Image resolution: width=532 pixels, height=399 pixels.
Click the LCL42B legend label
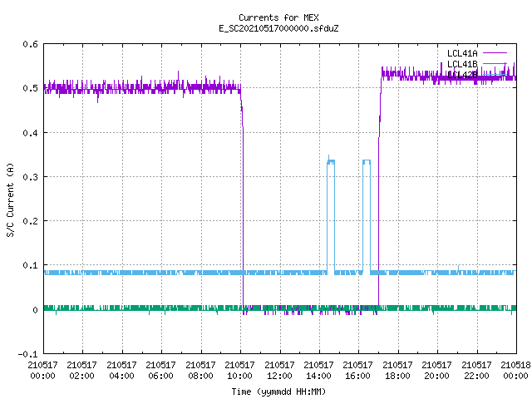(x=462, y=75)
